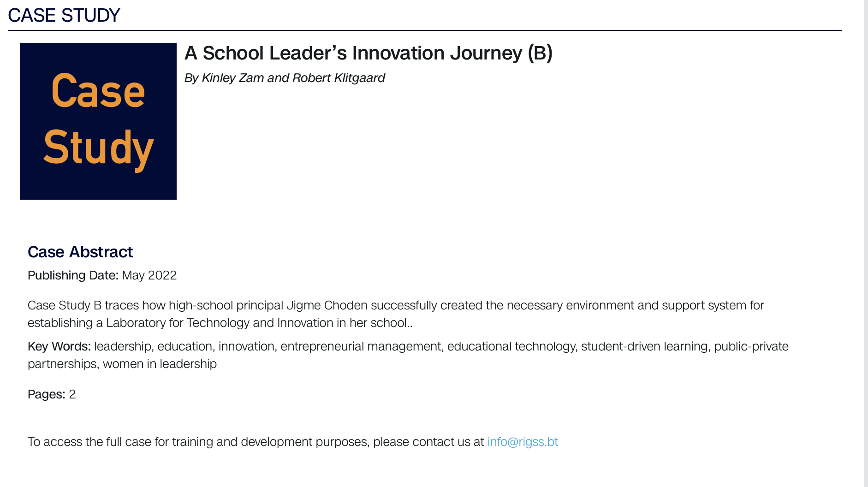
Task: Click the 'educational technology' keyword
Action: [511, 346]
